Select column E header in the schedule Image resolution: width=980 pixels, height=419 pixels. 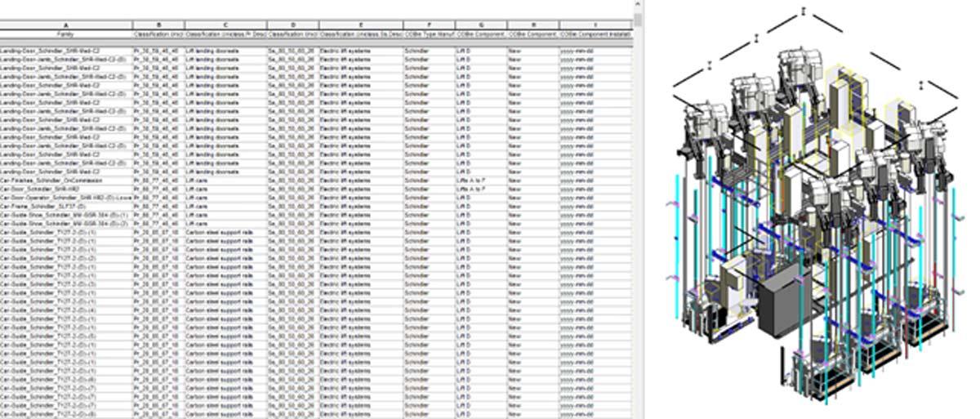pyautogui.click(x=361, y=26)
